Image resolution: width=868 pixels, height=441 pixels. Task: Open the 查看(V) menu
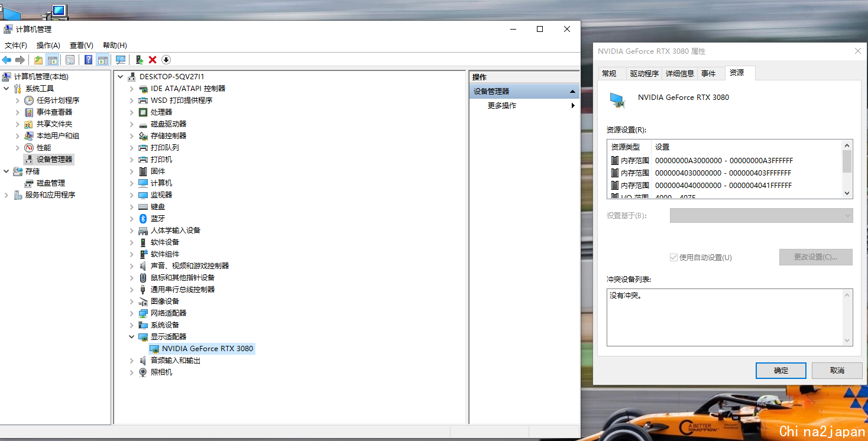82,46
